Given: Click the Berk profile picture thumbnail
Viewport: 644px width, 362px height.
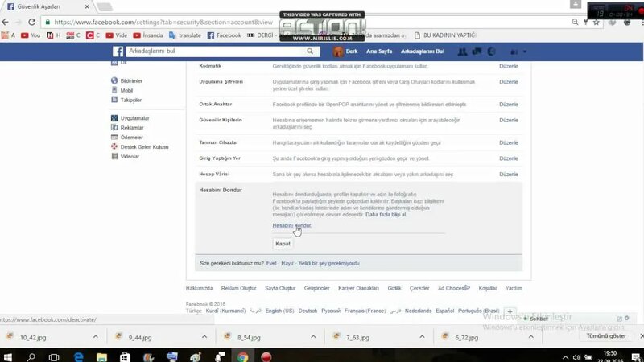Looking at the screenshot, I should click(338, 51).
